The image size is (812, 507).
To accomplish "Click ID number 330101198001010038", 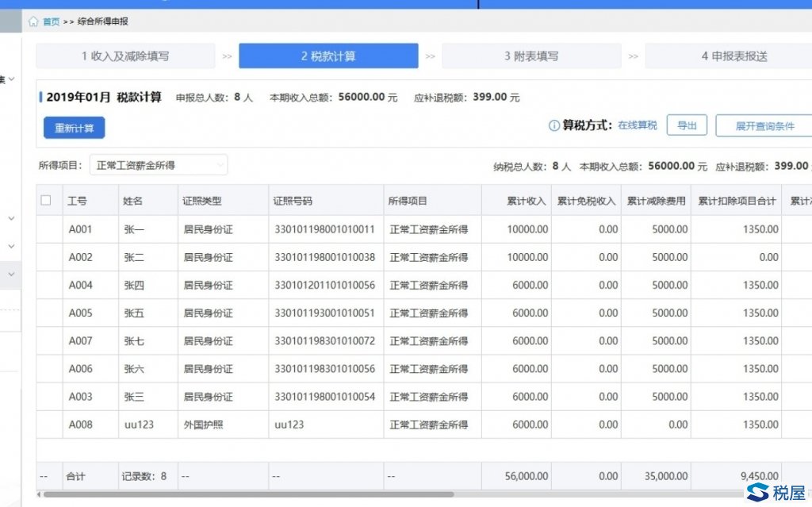I will tap(324, 257).
